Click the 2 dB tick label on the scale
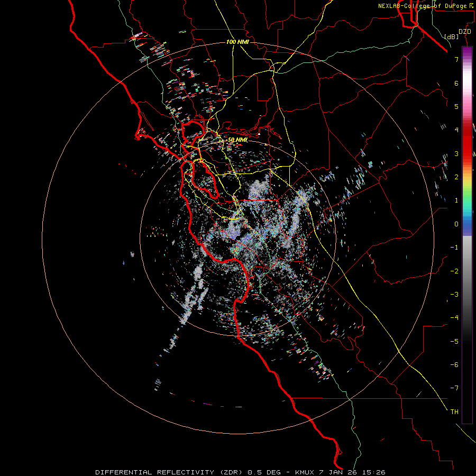 click(456, 177)
